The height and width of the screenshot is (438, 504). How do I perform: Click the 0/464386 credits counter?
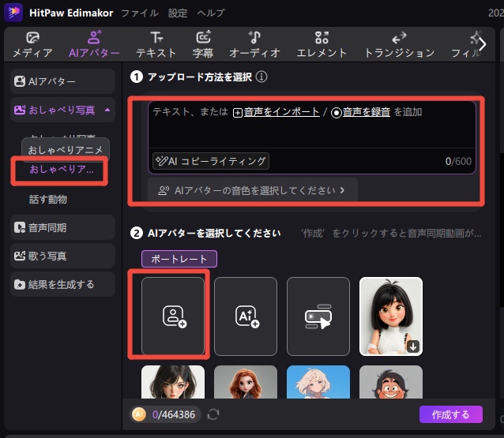[x=174, y=414]
